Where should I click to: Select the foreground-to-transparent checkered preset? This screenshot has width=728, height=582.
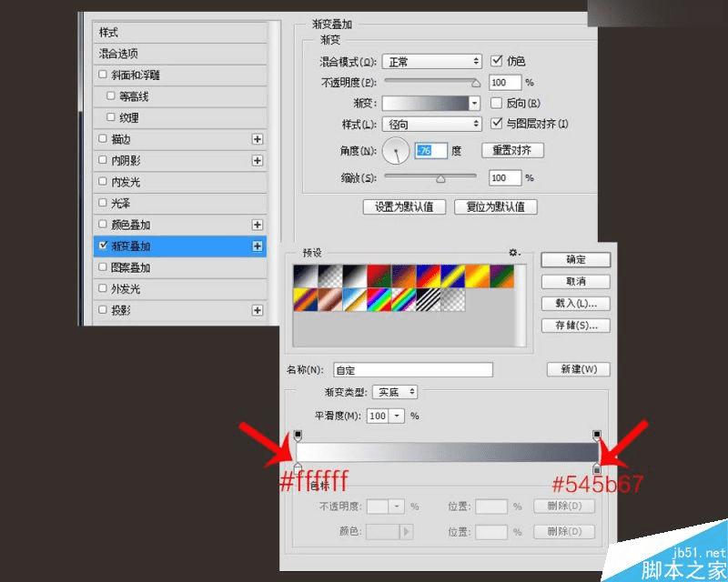tap(330, 276)
